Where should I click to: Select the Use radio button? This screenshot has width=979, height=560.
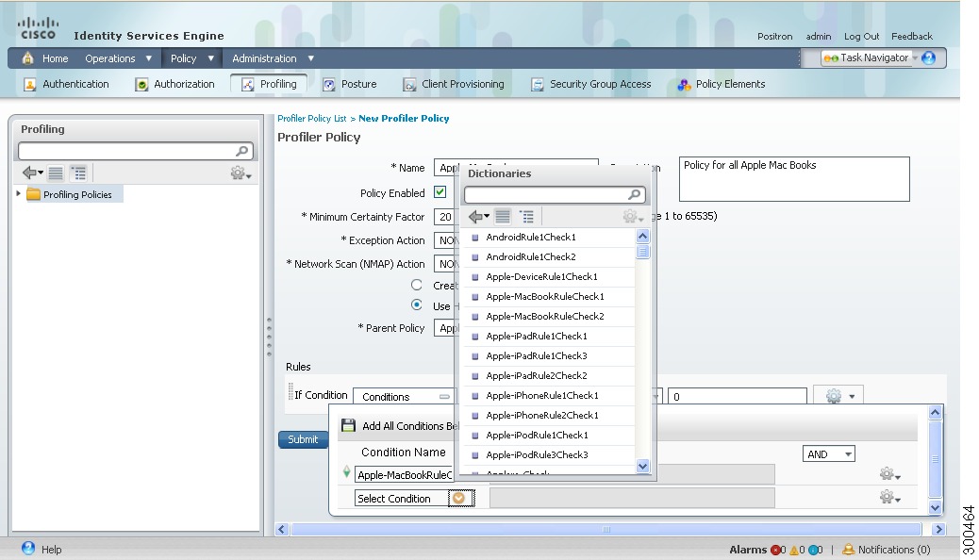[417, 305]
